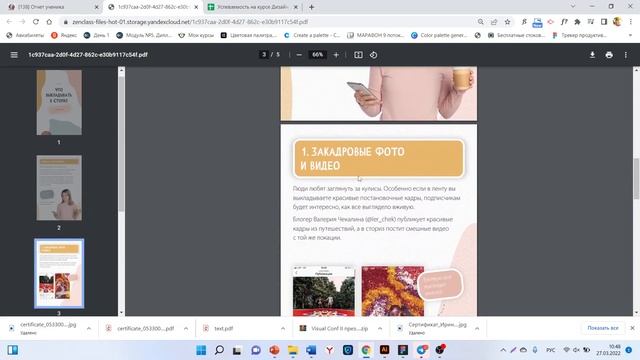Screen dimensions: 640x360
Task: Go back in browser history
Action: coord(9,22)
